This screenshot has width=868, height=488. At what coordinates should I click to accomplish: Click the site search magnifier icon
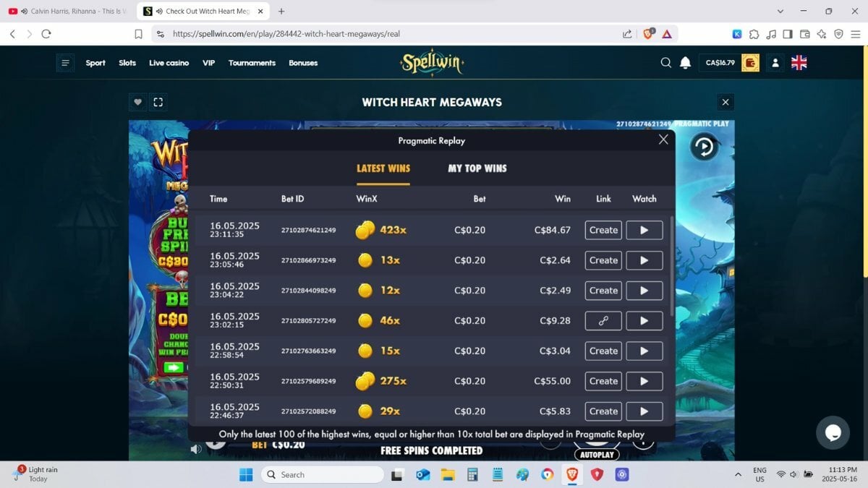(666, 63)
